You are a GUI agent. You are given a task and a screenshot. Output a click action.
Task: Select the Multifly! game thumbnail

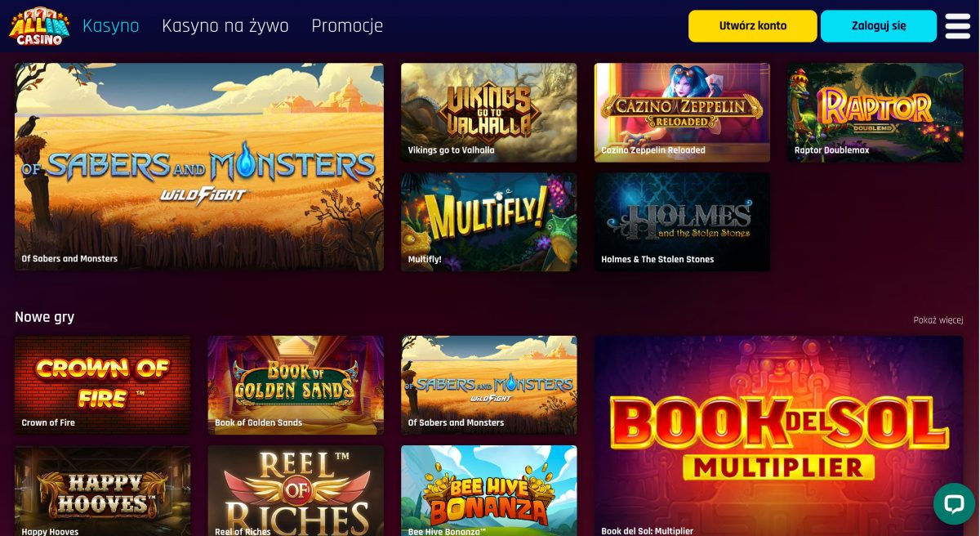488,221
